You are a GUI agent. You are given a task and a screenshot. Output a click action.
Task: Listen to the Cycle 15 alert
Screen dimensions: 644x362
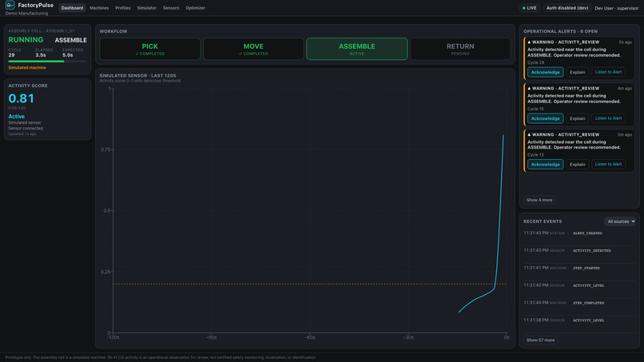[x=608, y=118]
